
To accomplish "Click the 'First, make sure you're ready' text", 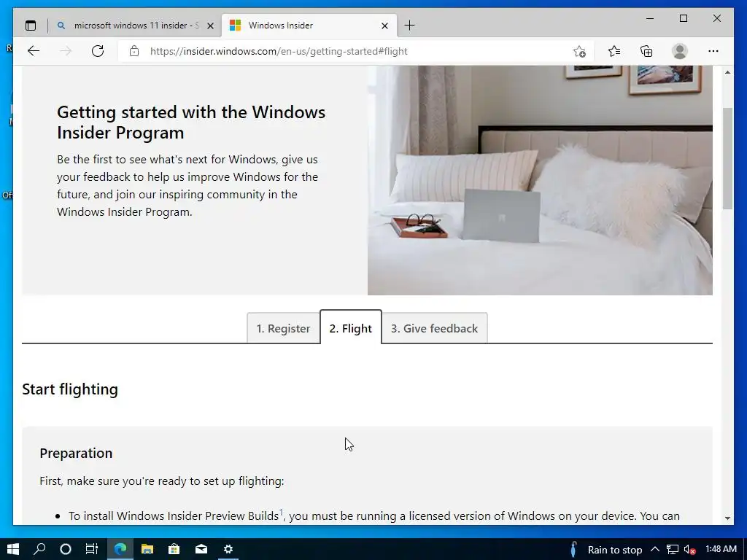I will point(162,481).
